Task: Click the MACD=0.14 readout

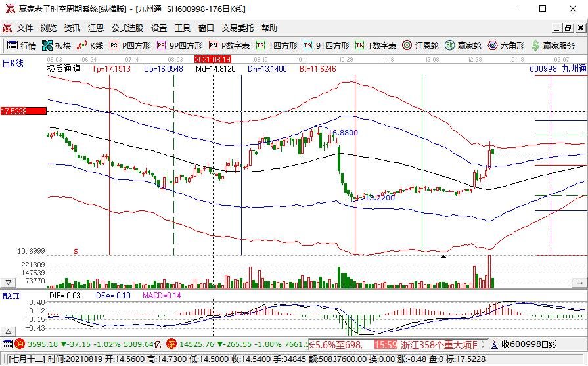Action: 162,296
